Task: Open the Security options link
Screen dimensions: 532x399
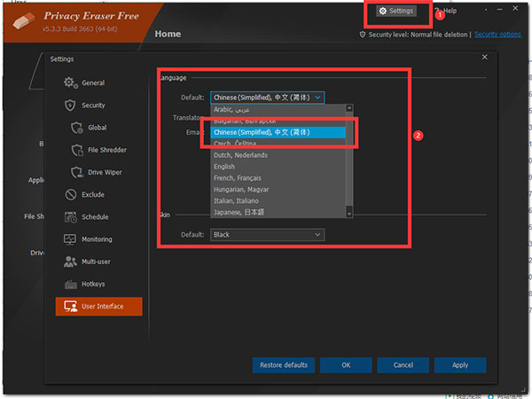Action: (497, 35)
